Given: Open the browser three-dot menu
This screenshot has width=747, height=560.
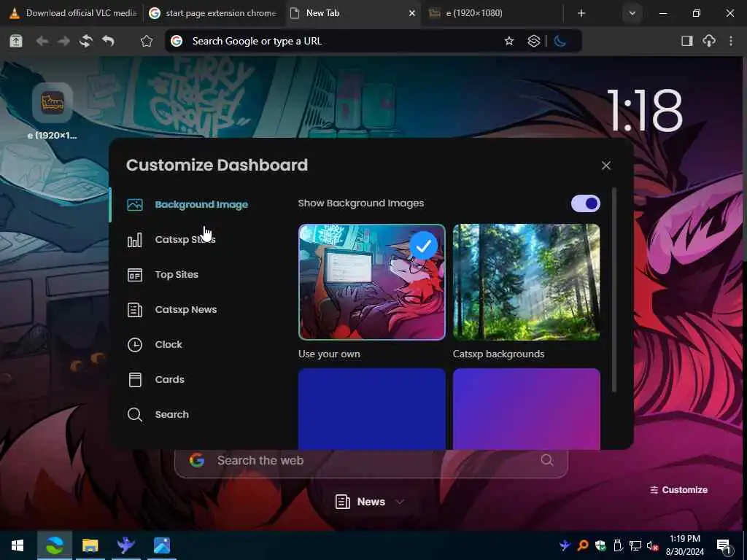Looking at the screenshot, I should [731, 41].
